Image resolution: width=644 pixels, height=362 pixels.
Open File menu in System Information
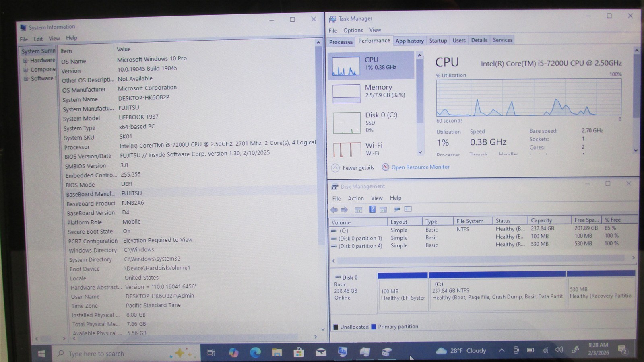24,39
